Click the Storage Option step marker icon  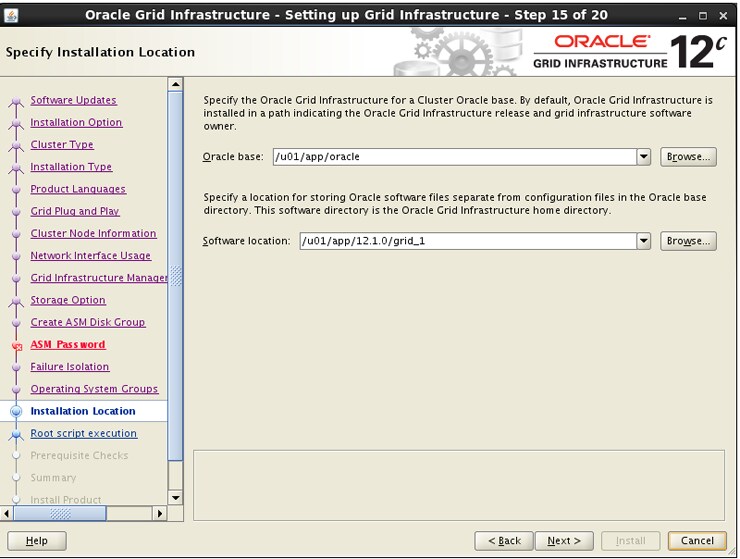16,301
